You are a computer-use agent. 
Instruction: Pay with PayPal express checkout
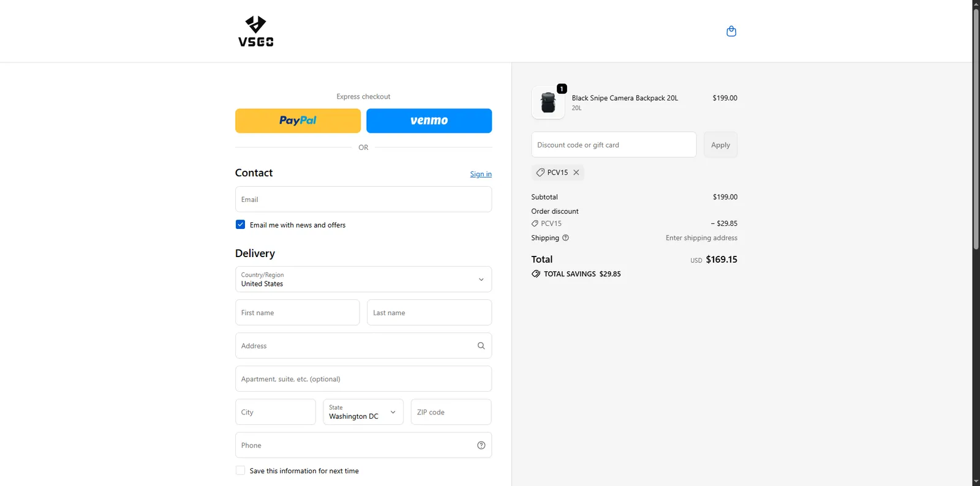pyautogui.click(x=298, y=121)
